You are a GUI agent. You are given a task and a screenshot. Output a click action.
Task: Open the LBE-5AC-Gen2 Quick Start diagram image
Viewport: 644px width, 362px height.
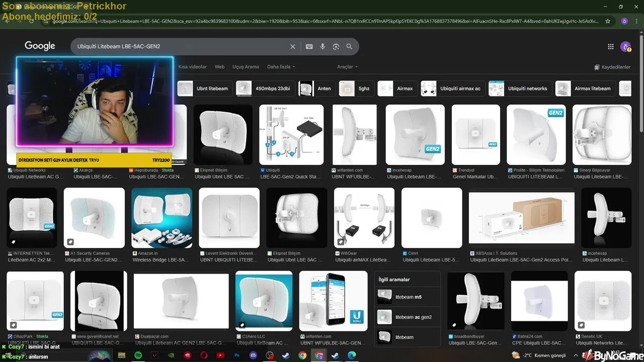(291, 135)
